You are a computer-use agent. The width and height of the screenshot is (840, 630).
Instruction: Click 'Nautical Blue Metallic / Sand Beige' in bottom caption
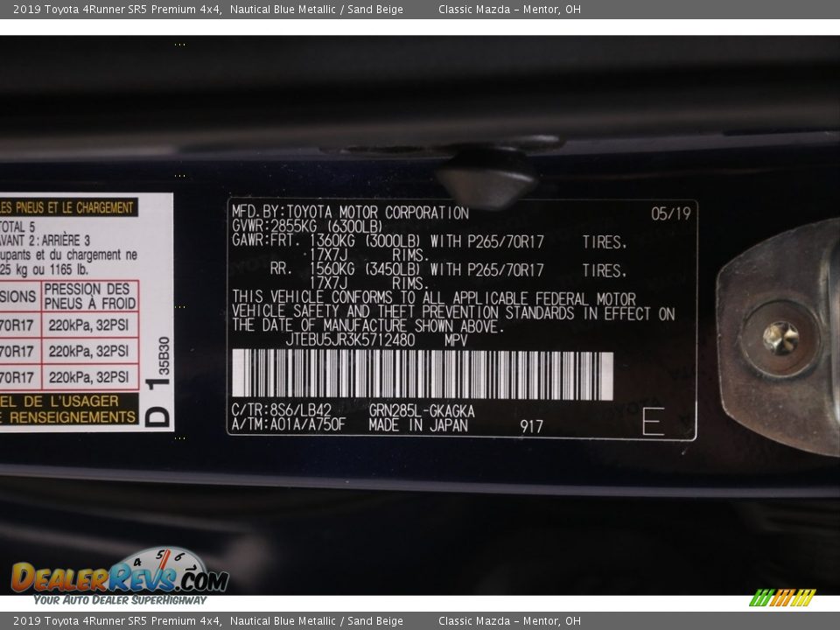[317, 621]
